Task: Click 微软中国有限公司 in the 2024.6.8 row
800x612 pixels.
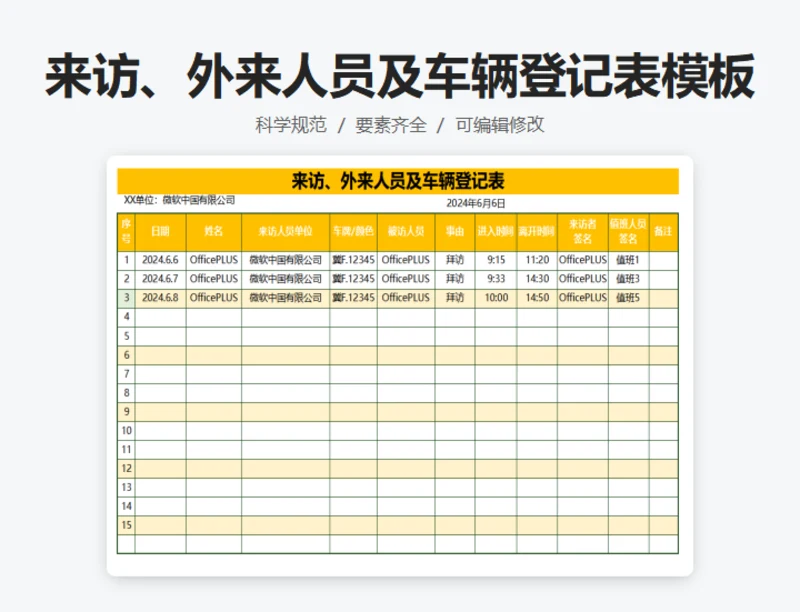Action: 285,298
